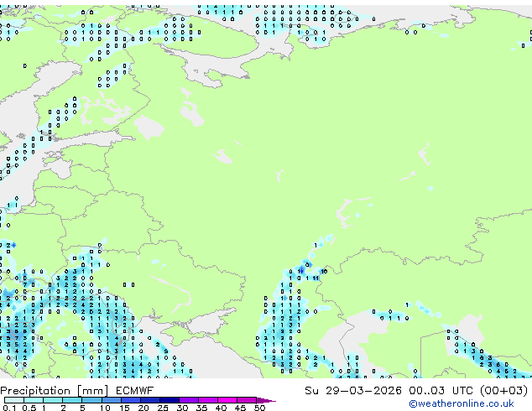Pick the 1–2 mm legend color box
Viewport: 532px width, 411px height.
[53, 400]
